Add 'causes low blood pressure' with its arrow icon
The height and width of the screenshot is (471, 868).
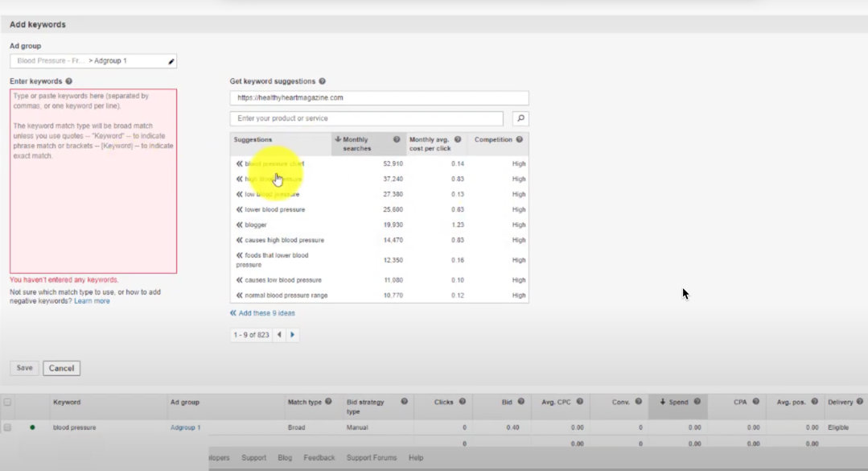click(x=239, y=280)
